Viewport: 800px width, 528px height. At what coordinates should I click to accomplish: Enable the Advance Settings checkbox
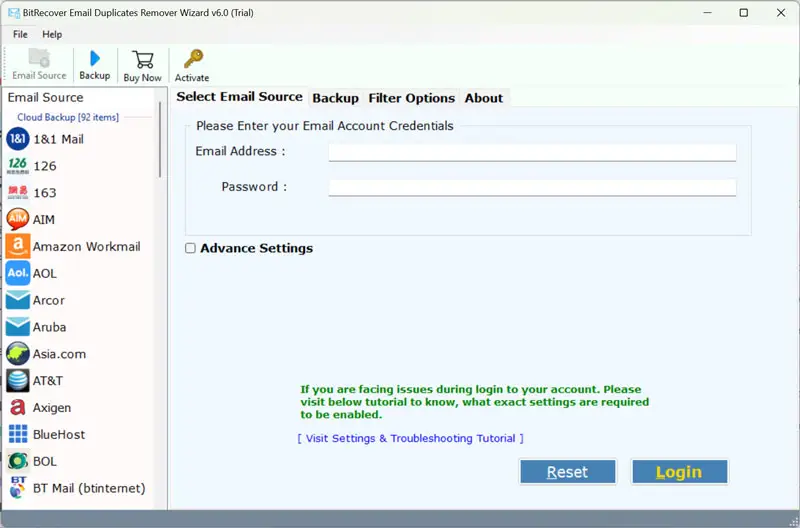click(x=190, y=248)
